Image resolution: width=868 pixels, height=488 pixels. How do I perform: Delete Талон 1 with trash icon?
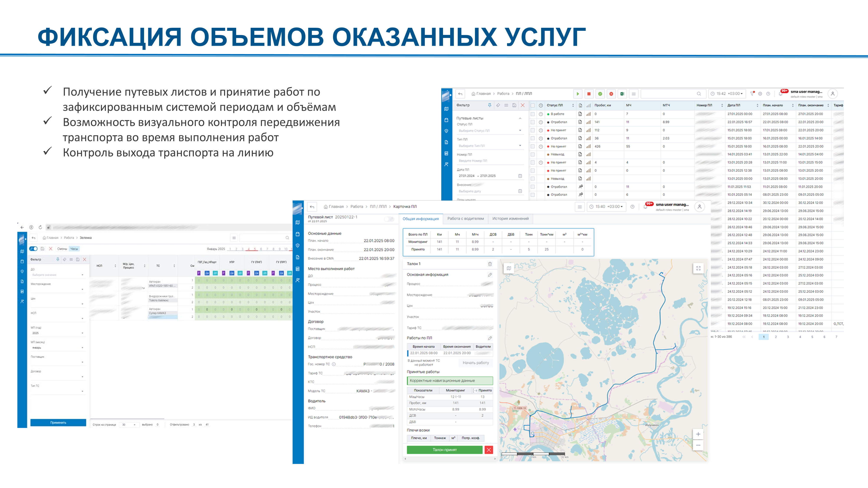(x=490, y=264)
